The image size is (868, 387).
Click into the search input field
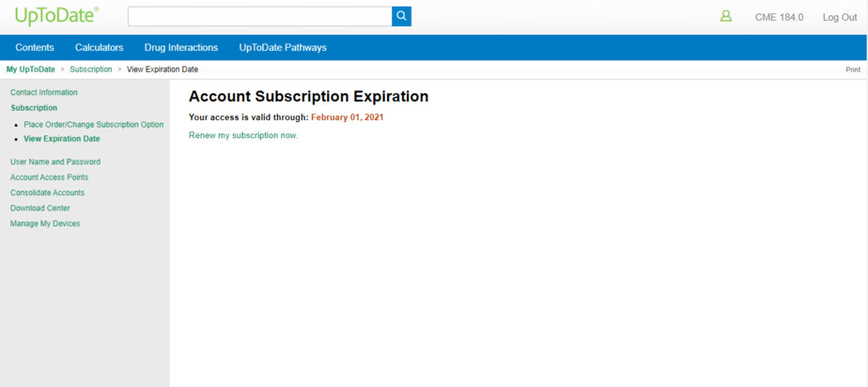pyautogui.click(x=259, y=16)
